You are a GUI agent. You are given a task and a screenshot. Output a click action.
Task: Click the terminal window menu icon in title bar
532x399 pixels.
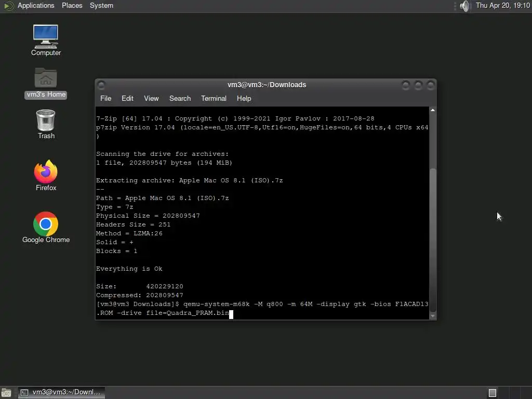pyautogui.click(x=101, y=85)
